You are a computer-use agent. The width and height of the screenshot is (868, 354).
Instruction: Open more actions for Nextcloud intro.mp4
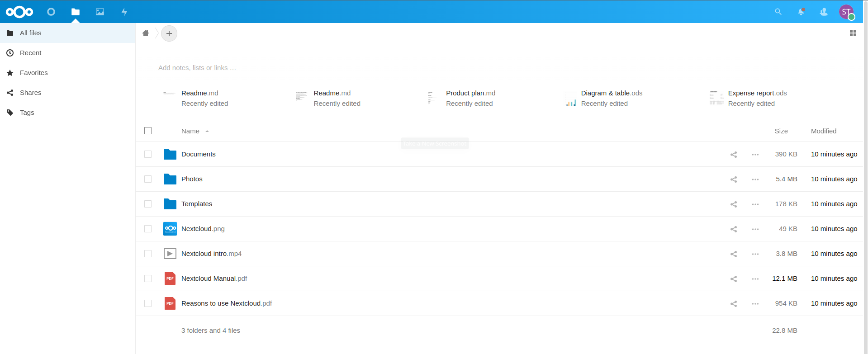point(755,254)
